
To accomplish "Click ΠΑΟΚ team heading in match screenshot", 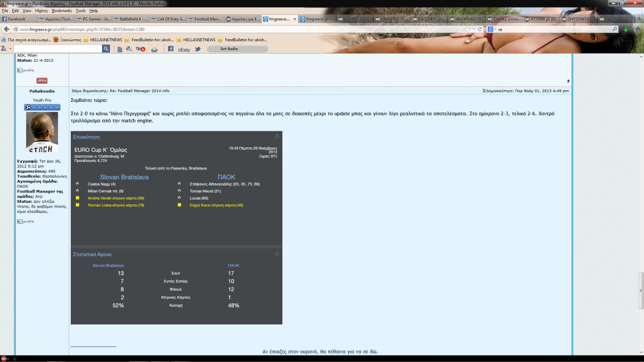I will pos(226,177).
